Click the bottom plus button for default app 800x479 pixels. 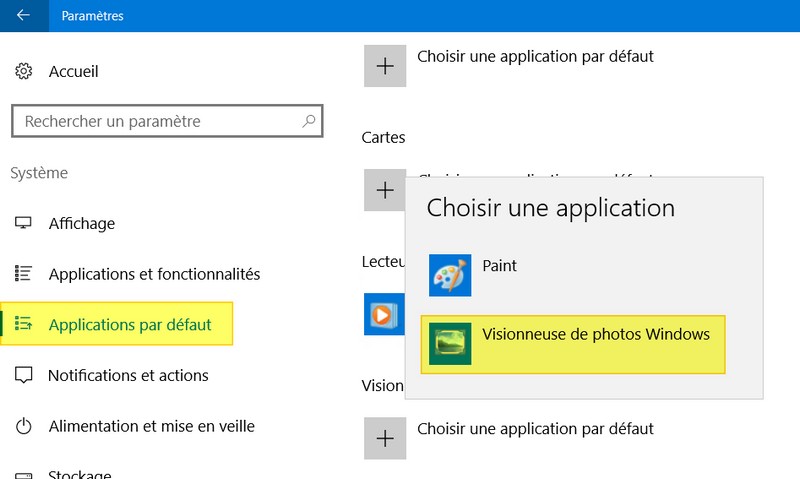tap(384, 437)
